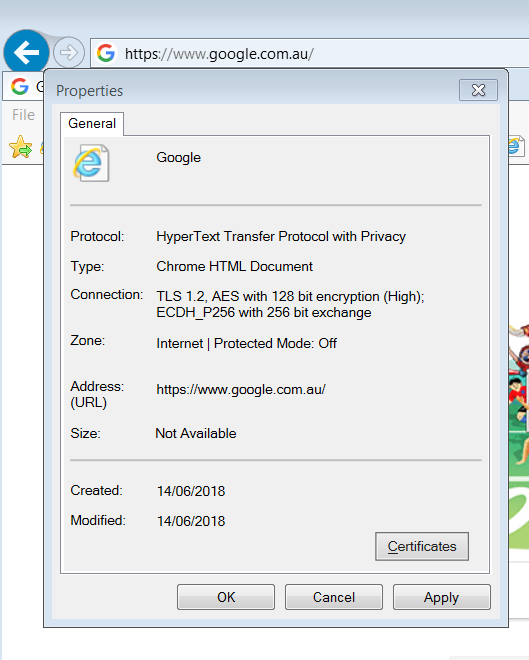Click the 'TLS 1.2, AES with 128 bit encryption' line

click(290, 296)
